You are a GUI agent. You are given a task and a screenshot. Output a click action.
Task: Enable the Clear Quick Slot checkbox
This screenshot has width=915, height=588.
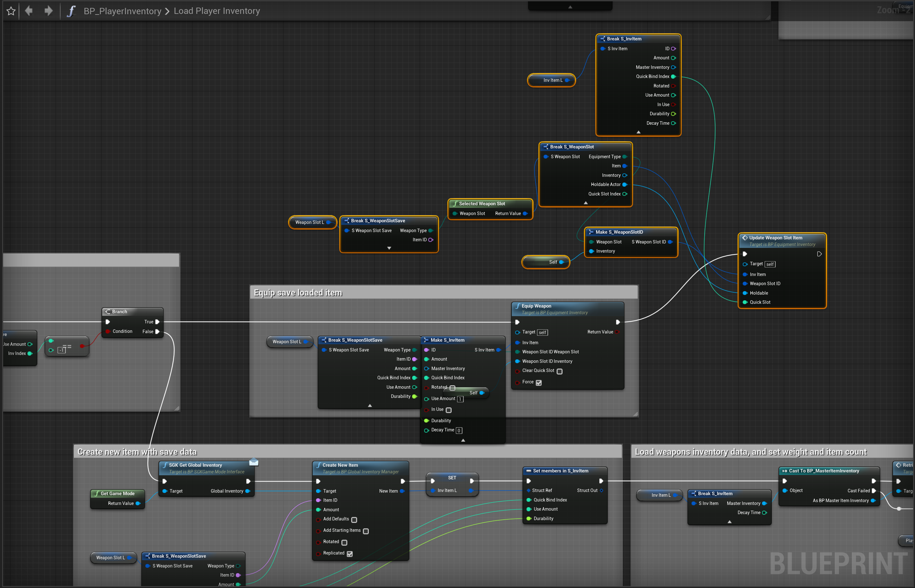click(559, 371)
